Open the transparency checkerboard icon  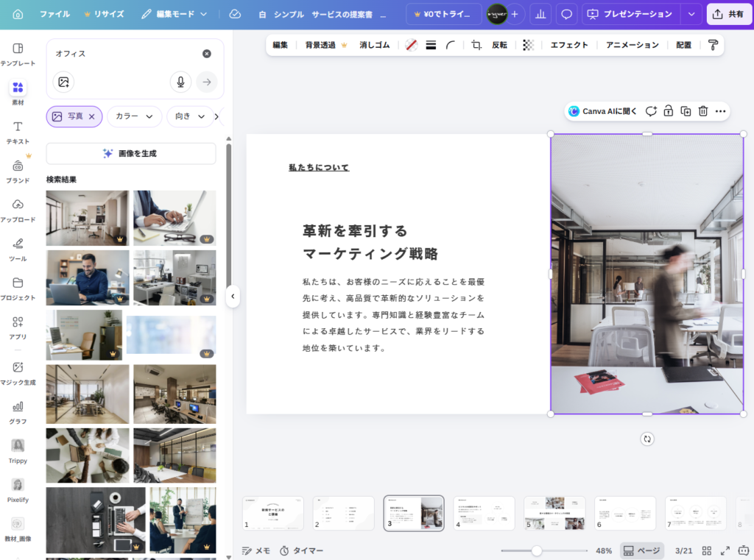528,45
